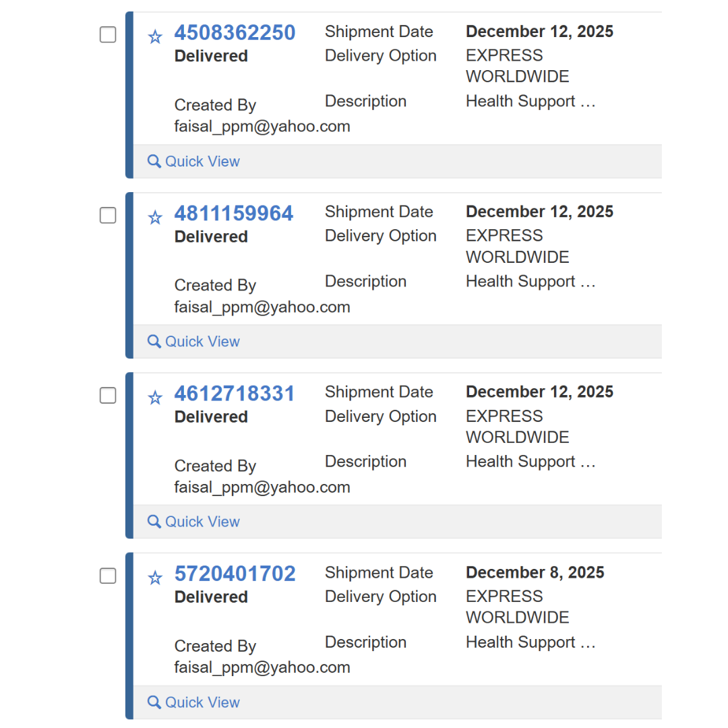Screen dimensions: 728x728
Task: Check the box for shipment 4612718331
Action: point(108,396)
